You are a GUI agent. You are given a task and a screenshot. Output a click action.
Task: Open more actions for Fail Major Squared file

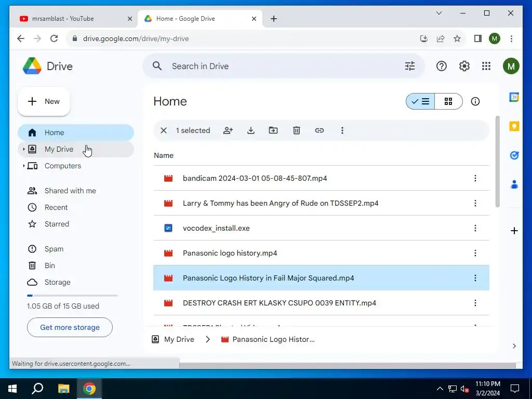click(475, 278)
